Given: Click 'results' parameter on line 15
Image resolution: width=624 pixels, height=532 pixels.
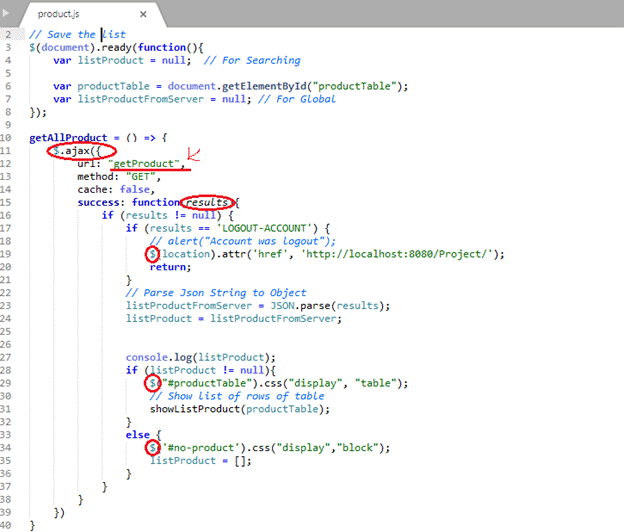Looking at the screenshot, I should coord(207,203).
